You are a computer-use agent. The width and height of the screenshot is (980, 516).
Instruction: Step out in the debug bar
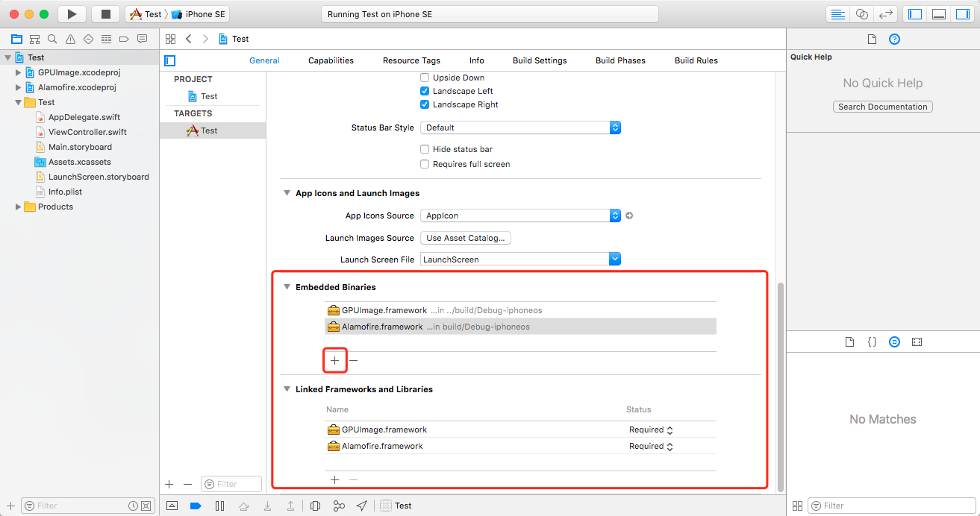coord(290,506)
